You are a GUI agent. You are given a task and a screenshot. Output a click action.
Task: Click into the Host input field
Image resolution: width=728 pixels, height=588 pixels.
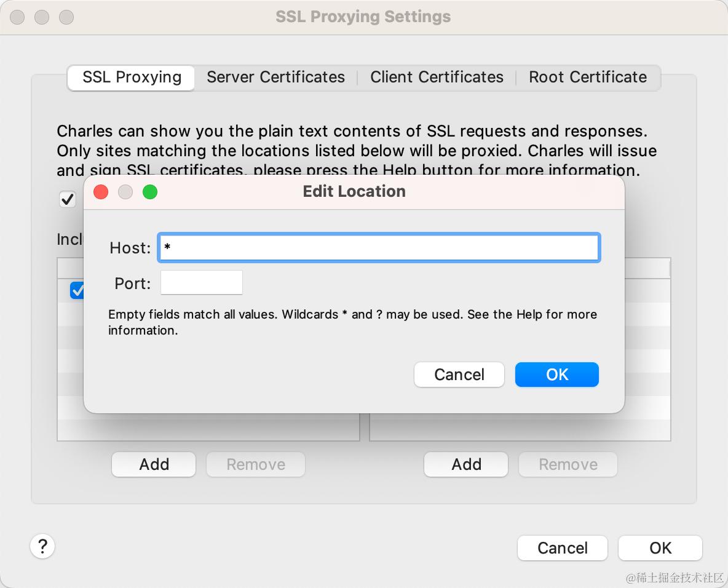pyautogui.click(x=379, y=247)
